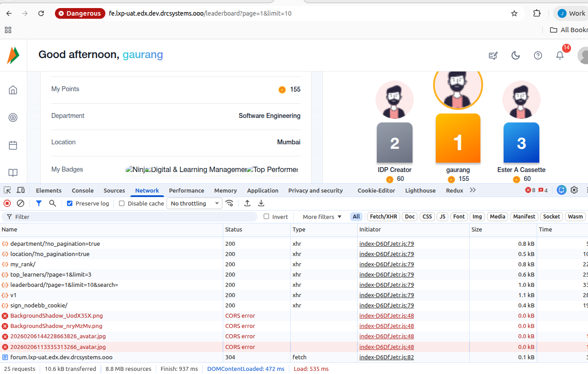Switch to the Elements tab
588x374 pixels.
(49, 191)
